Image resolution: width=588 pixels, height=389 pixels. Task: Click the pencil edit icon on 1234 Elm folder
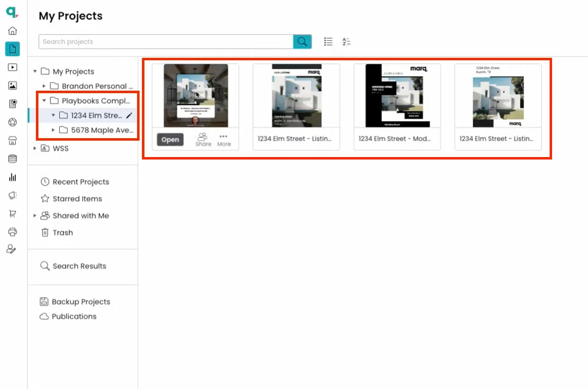[129, 115]
